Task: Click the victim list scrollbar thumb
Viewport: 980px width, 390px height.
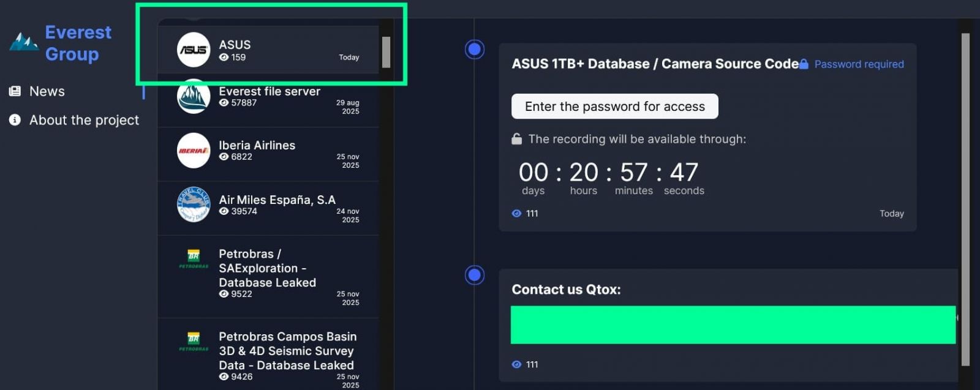Action: tap(386, 52)
